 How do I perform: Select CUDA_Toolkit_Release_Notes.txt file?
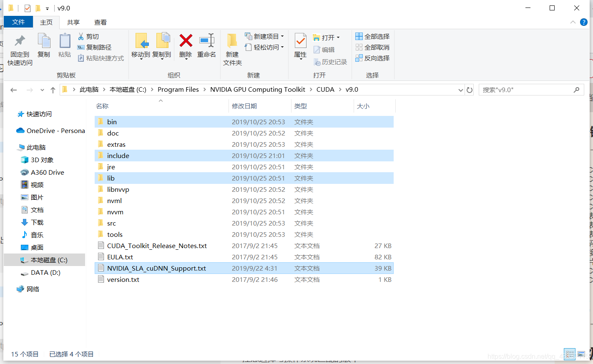coord(244,246)
